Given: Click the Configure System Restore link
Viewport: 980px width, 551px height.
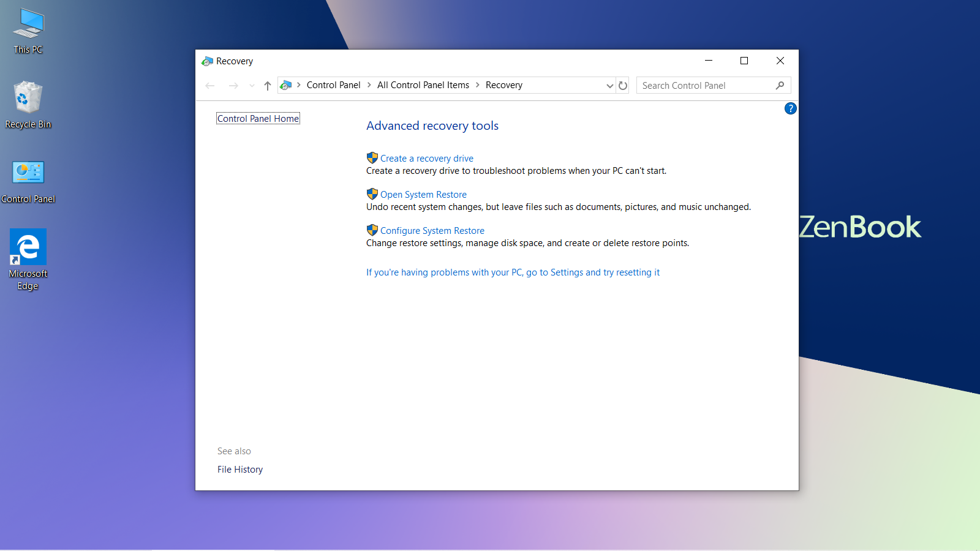Looking at the screenshot, I should (x=432, y=231).
